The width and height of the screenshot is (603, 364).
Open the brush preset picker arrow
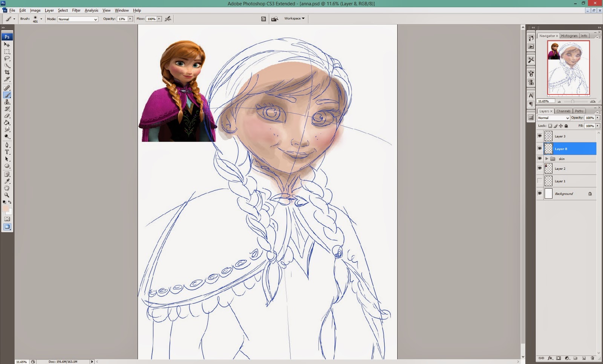[x=41, y=19]
